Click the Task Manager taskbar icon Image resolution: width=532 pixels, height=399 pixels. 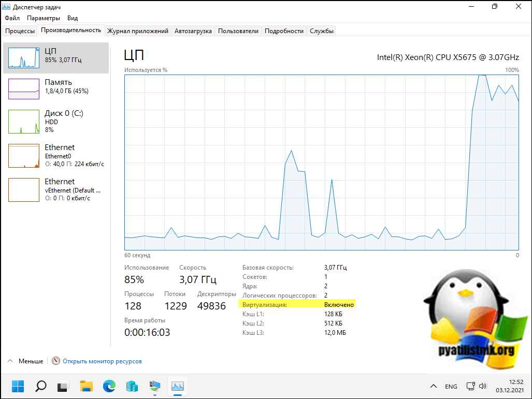pyautogui.click(x=178, y=386)
